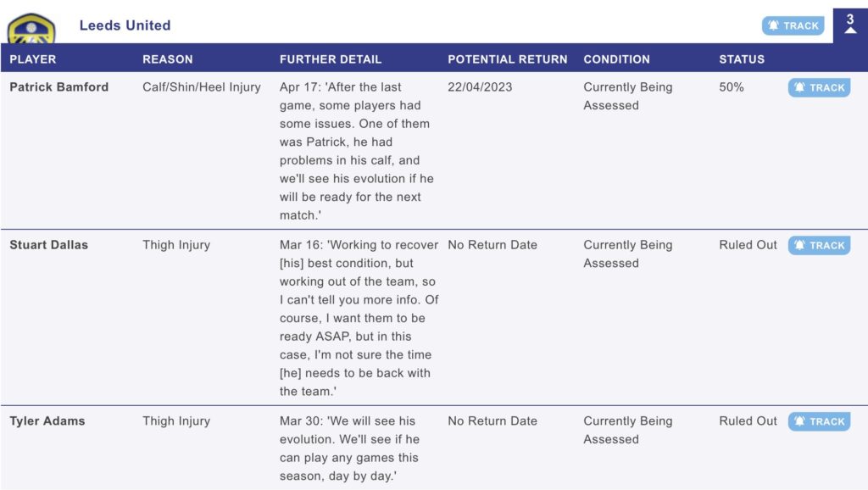Click the injury count badge showing 3
This screenshot has width=868, height=490.
click(850, 19)
